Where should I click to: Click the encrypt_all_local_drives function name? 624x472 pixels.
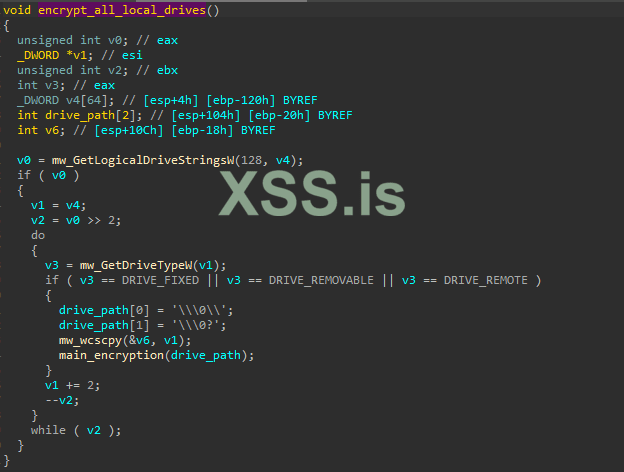(x=122, y=10)
